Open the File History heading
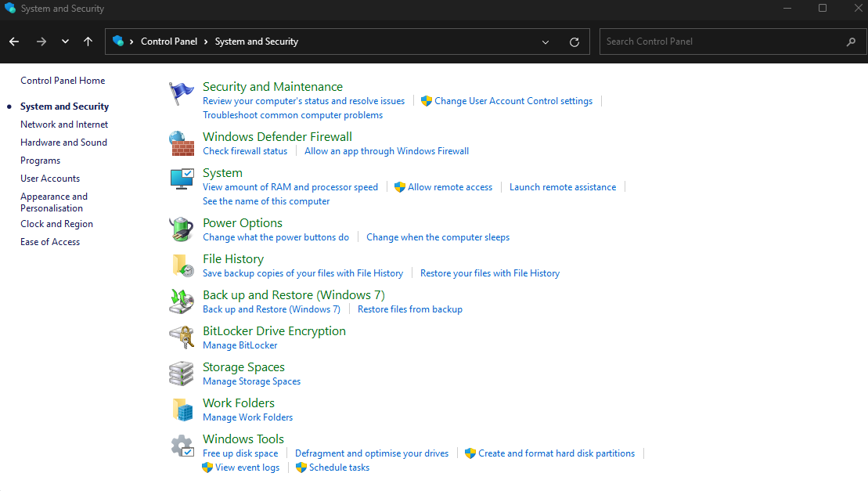Viewport: 868px width, 491px height. tap(233, 259)
